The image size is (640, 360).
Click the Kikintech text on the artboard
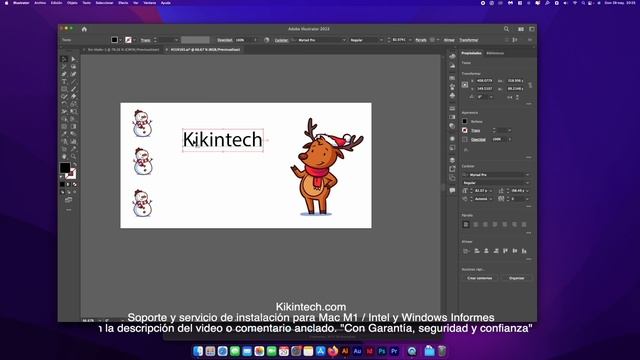pos(222,140)
